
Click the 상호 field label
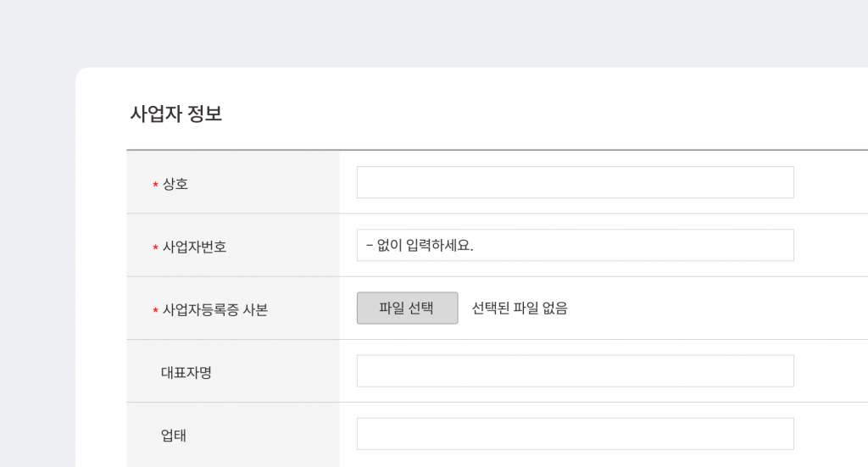[x=175, y=185]
